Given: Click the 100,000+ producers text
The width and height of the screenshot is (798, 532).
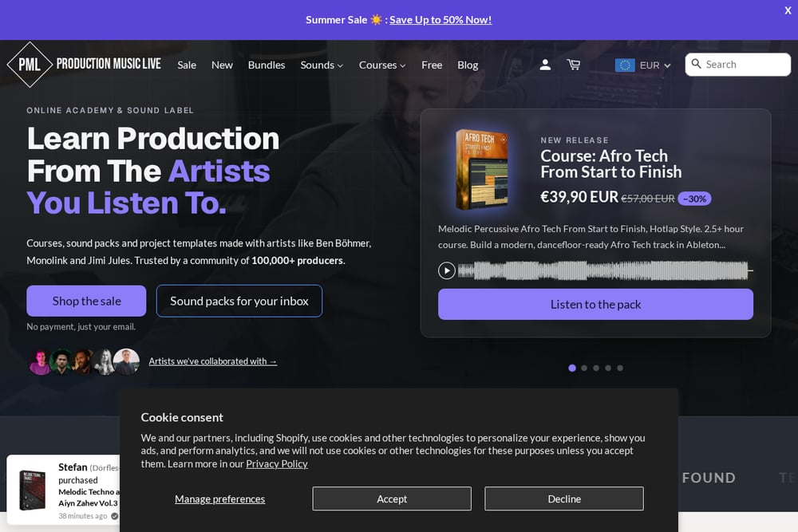Looking at the screenshot, I should tap(297, 260).
